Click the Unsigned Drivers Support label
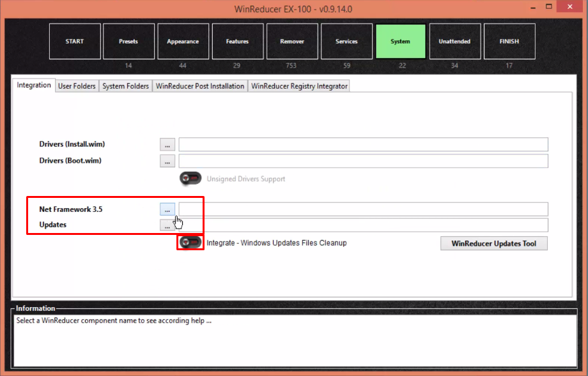 tap(246, 179)
